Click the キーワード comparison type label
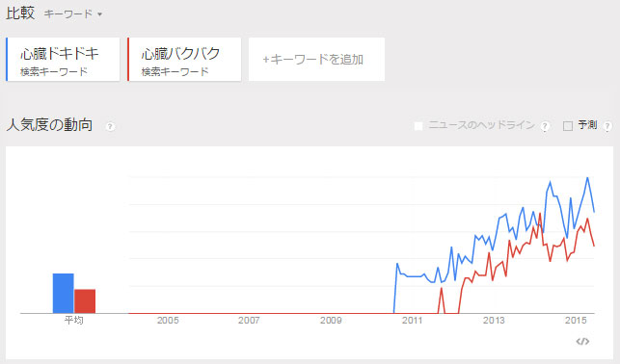The width and height of the screenshot is (620, 364). [x=68, y=14]
